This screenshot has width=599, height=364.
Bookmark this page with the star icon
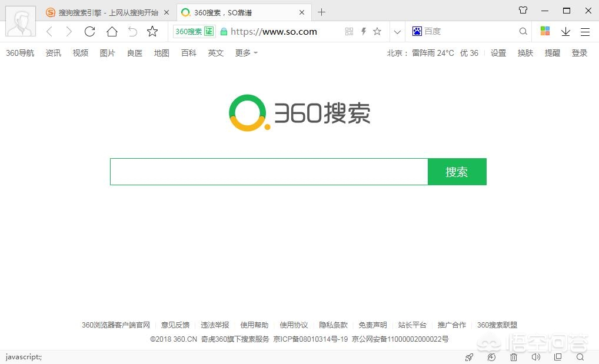[x=377, y=31]
